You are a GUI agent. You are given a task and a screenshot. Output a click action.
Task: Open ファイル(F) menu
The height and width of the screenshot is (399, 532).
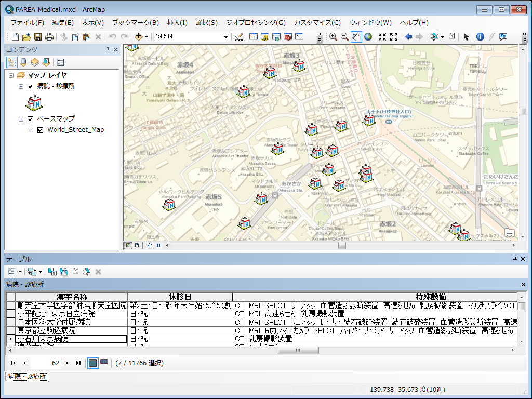point(27,23)
